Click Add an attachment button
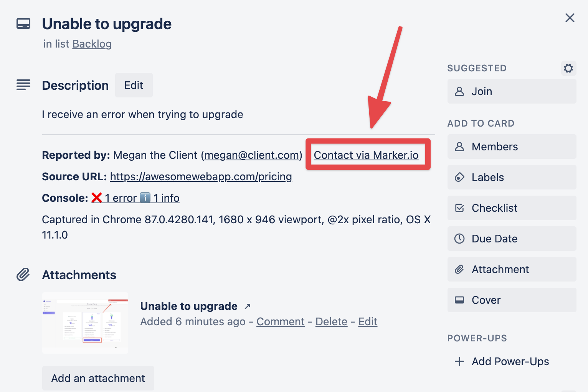This screenshot has height=392, width=588. click(98, 378)
